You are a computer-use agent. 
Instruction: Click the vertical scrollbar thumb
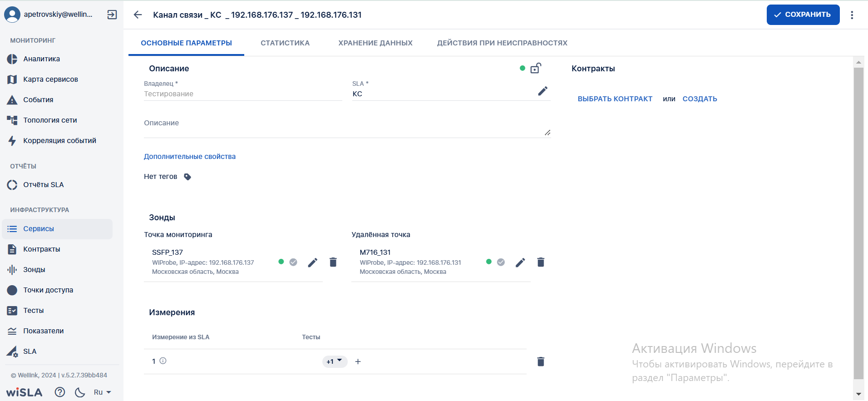[858, 223]
